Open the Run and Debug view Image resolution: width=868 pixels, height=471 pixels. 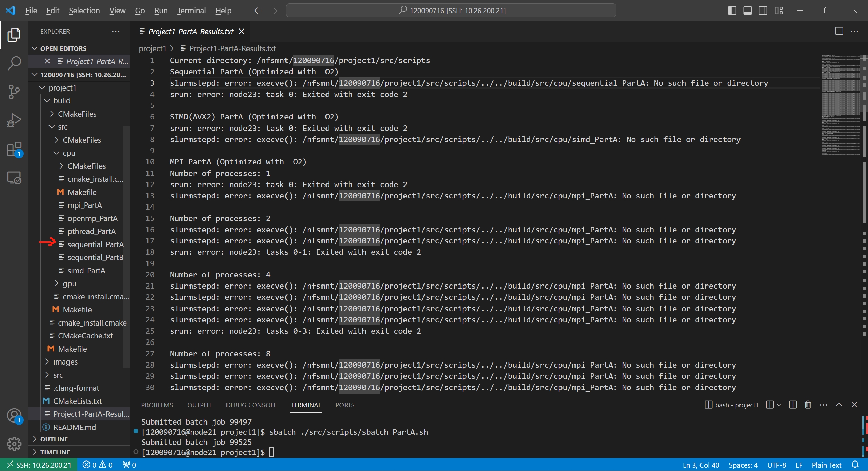[x=14, y=120]
